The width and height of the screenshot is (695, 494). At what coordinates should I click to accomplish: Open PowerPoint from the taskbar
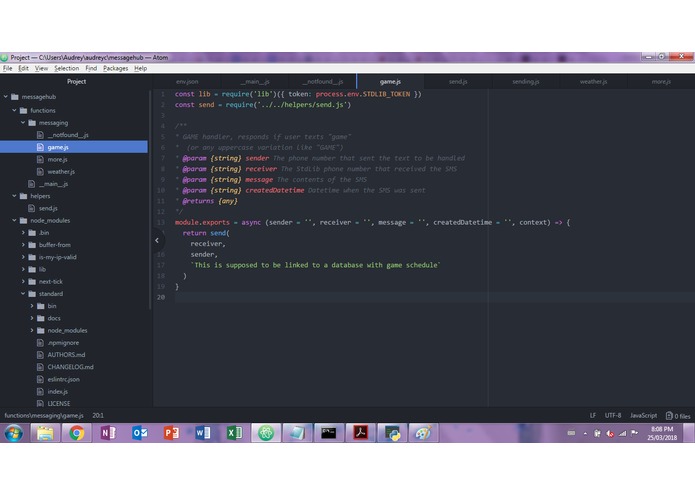coord(171,433)
